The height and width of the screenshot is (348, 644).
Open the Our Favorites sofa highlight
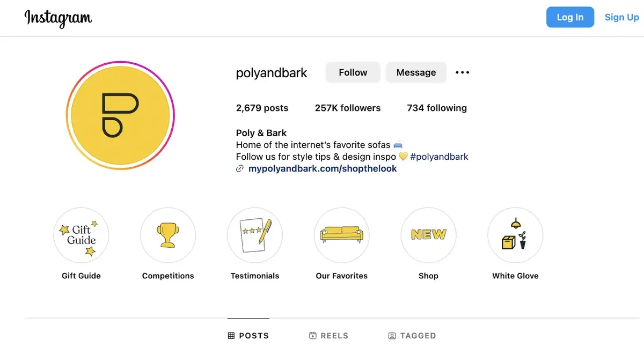tap(342, 235)
